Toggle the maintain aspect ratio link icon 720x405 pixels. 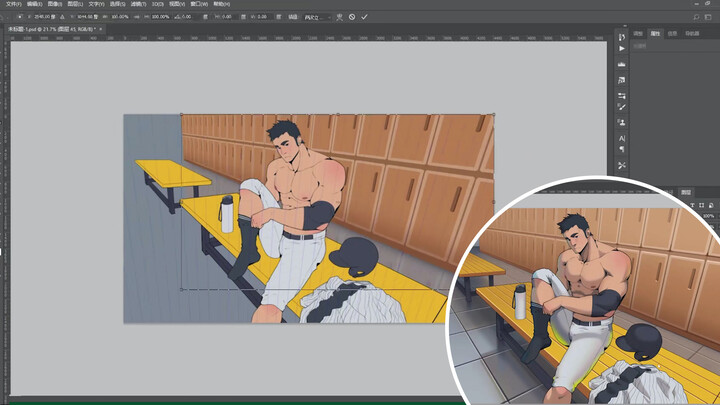pos(136,17)
